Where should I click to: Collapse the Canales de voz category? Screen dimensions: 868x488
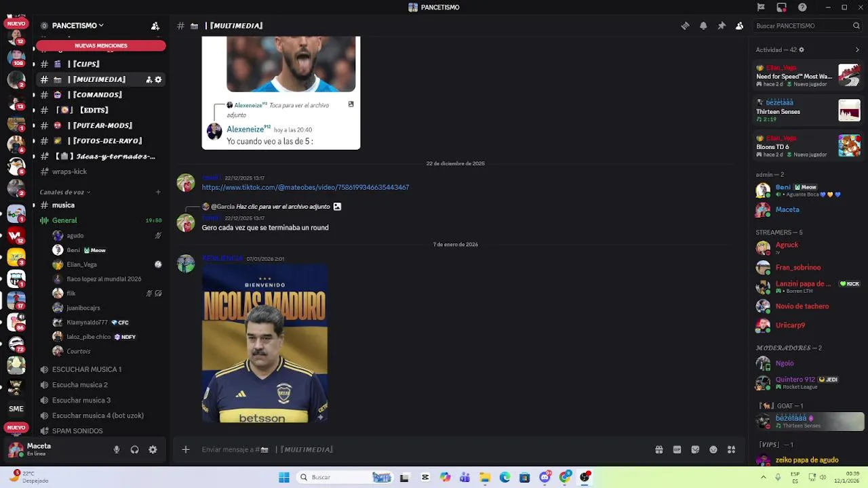coord(65,192)
